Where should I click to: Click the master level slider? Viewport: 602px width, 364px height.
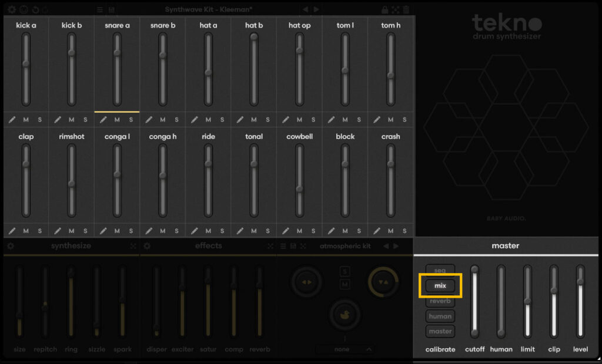coord(580,301)
